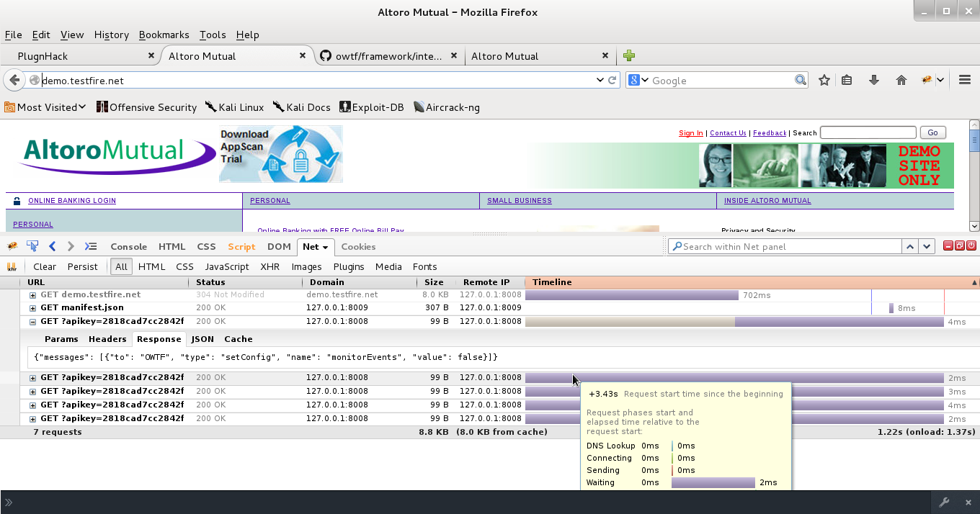Open the Tools menu
980x514 pixels.
point(213,35)
